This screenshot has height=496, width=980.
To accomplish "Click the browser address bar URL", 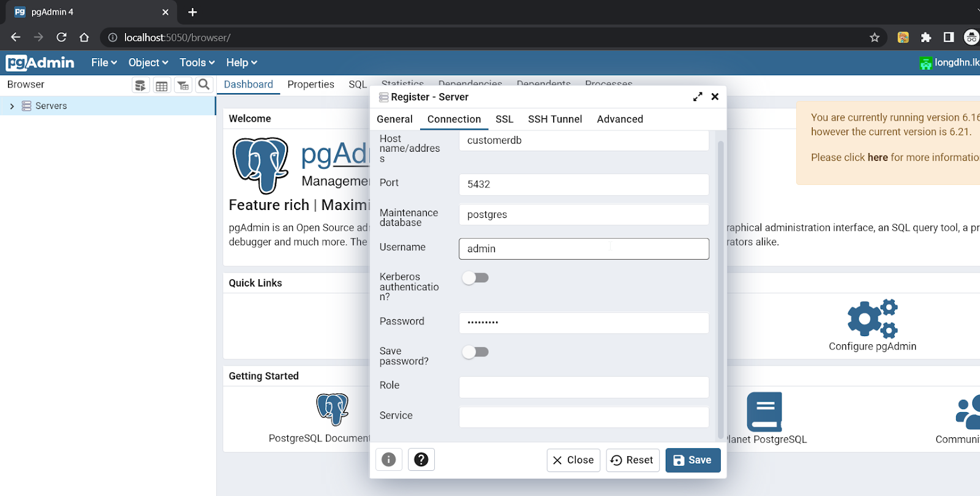I will click(x=177, y=37).
